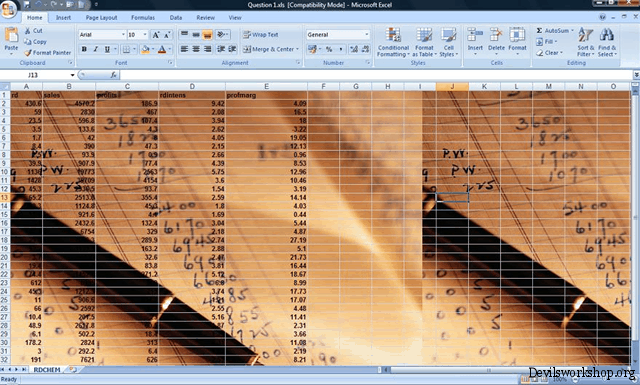The image size is (640, 385).
Task: Select the Format Painter tool
Action: point(47,53)
